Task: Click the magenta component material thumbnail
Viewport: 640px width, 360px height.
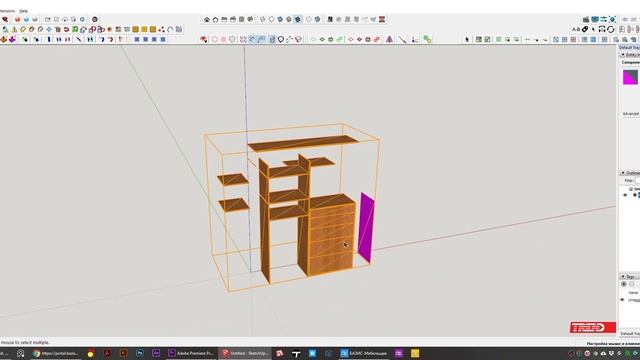Action: [630, 78]
